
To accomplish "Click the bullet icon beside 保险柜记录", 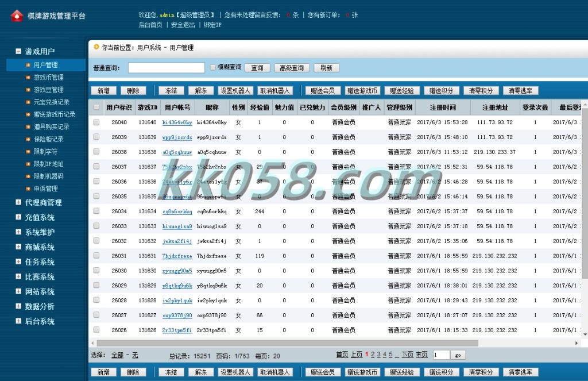I will pos(28,139).
